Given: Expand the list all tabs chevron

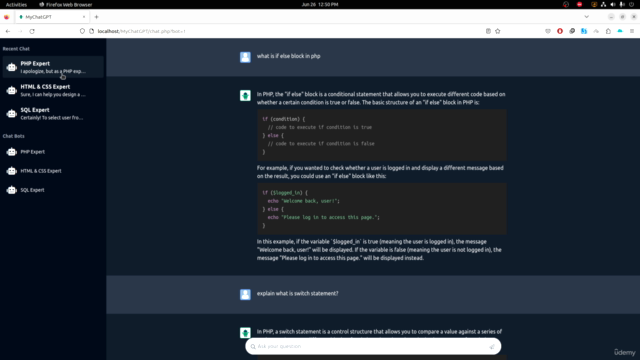Looking at the screenshot, I should coord(587,17).
